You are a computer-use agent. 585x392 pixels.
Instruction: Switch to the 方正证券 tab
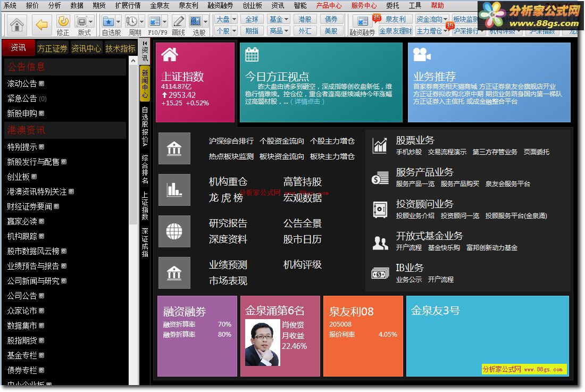(52, 48)
